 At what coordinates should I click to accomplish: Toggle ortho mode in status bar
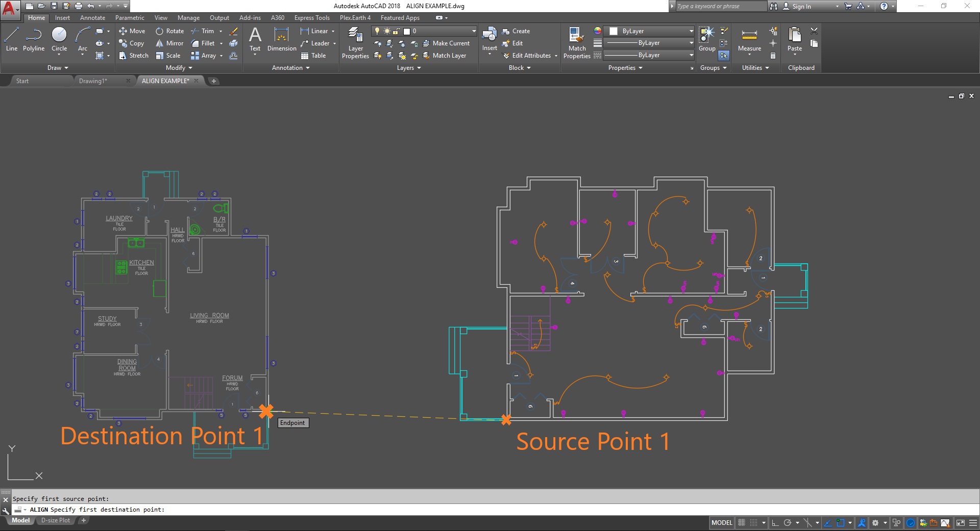775,523
